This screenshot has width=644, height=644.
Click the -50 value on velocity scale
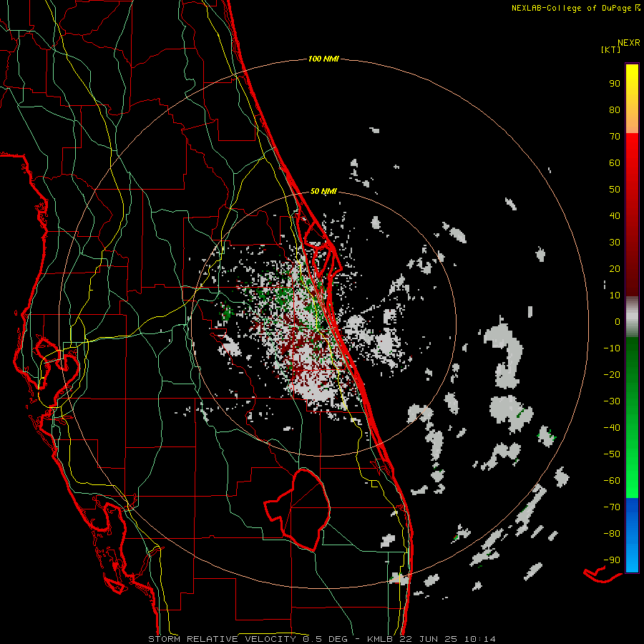point(612,454)
